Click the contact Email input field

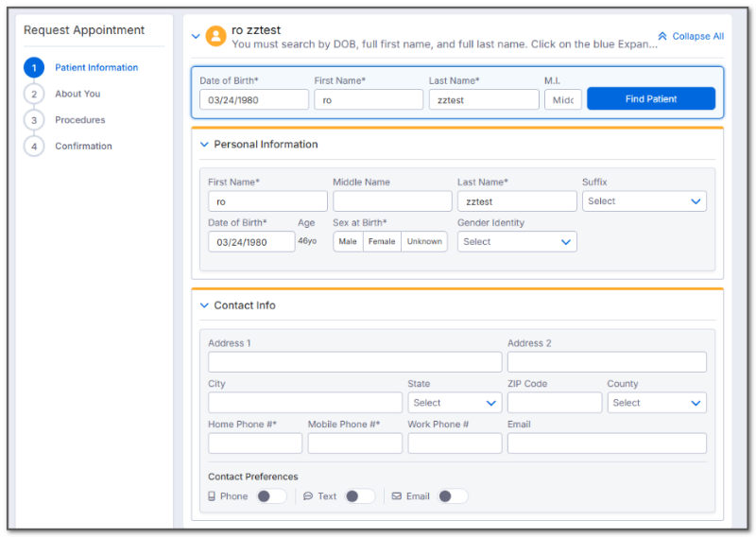pos(607,443)
